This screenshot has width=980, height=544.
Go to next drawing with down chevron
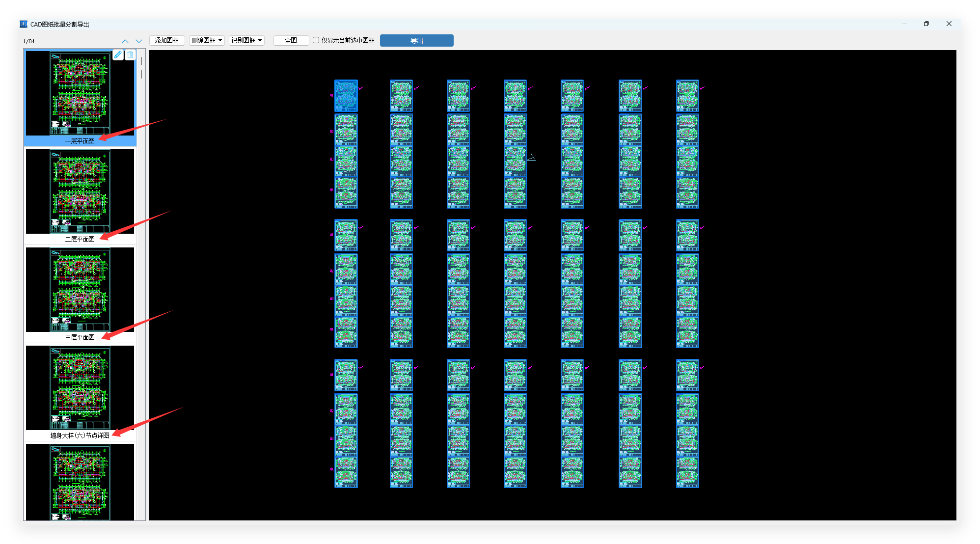click(139, 41)
